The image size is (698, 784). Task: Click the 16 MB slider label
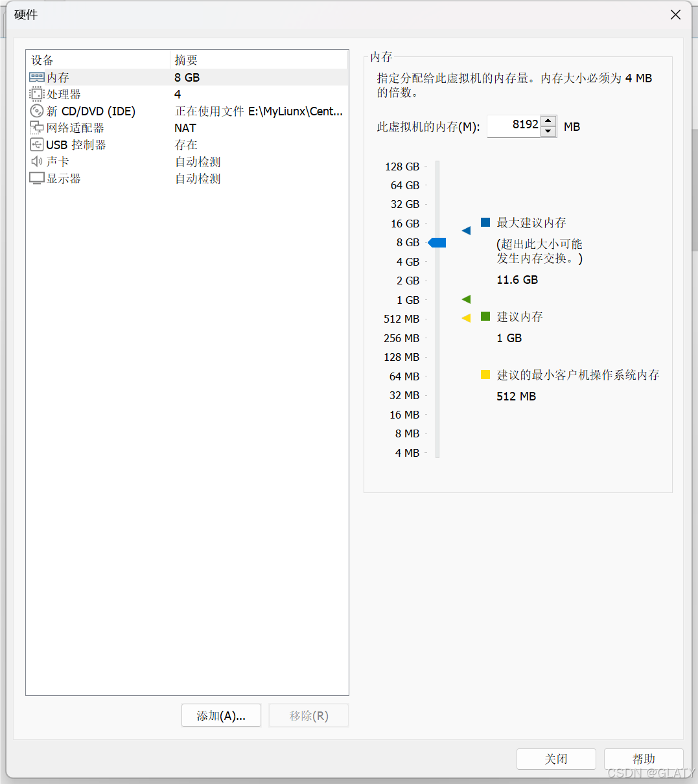(404, 415)
